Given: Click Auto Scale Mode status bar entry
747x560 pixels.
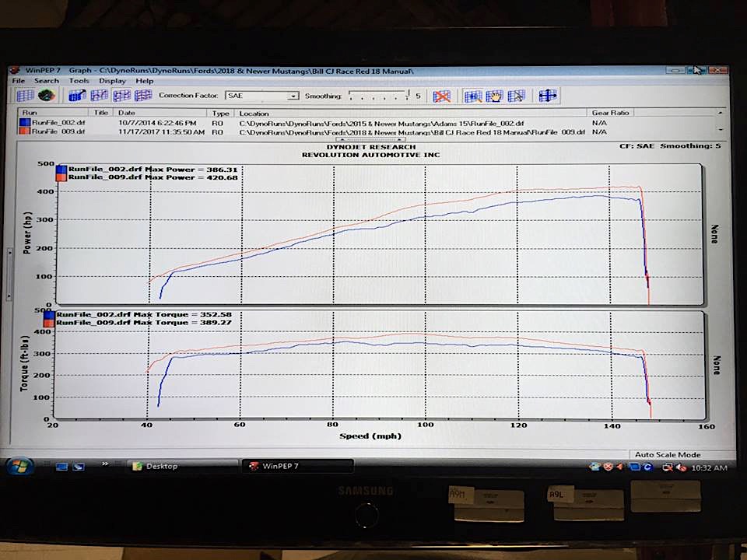Looking at the screenshot, I should click(x=668, y=454).
